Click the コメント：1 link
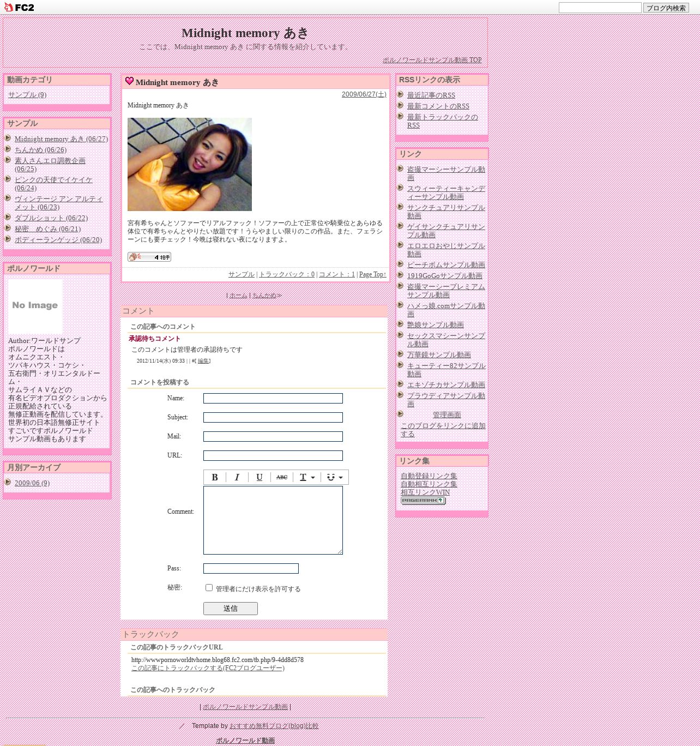This screenshot has height=746, width=700. [x=337, y=274]
